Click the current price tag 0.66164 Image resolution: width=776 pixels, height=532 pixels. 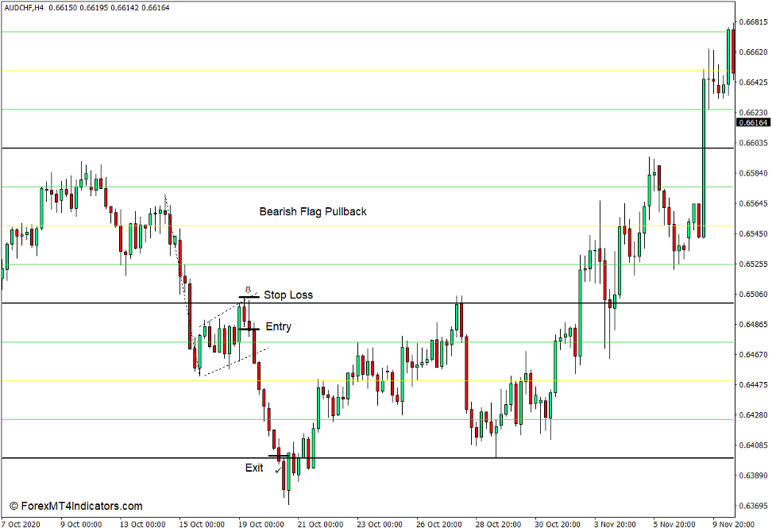point(752,123)
